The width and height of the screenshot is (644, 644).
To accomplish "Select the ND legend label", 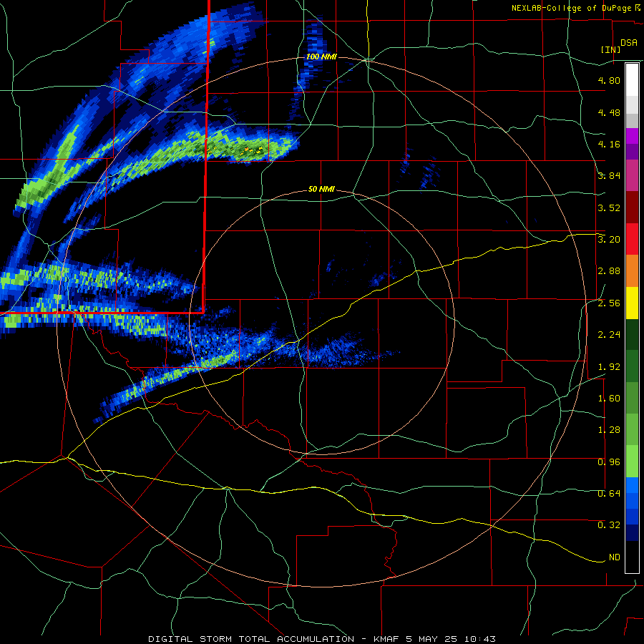I will pos(615,557).
